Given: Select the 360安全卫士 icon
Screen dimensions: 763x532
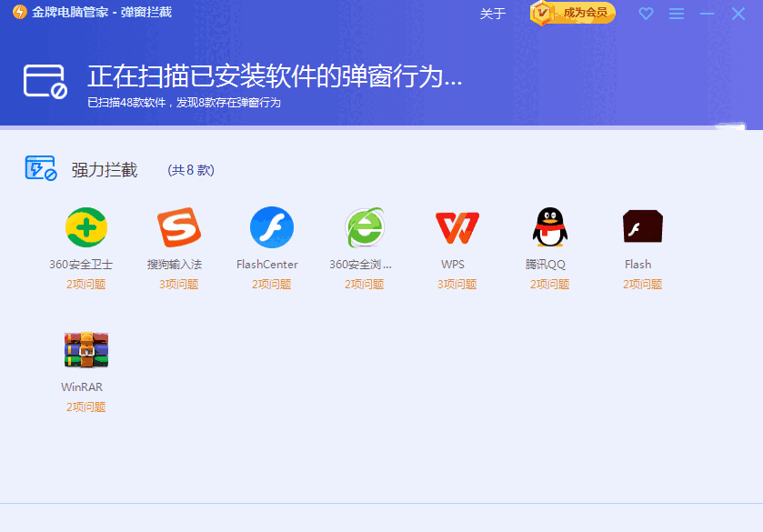Looking at the screenshot, I should click(x=86, y=227).
